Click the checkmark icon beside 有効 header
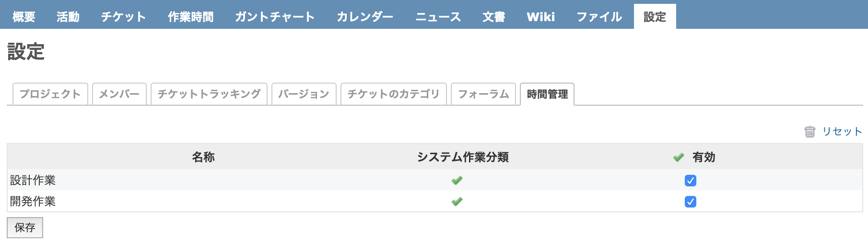Image resolution: width=868 pixels, height=244 pixels. [x=678, y=158]
